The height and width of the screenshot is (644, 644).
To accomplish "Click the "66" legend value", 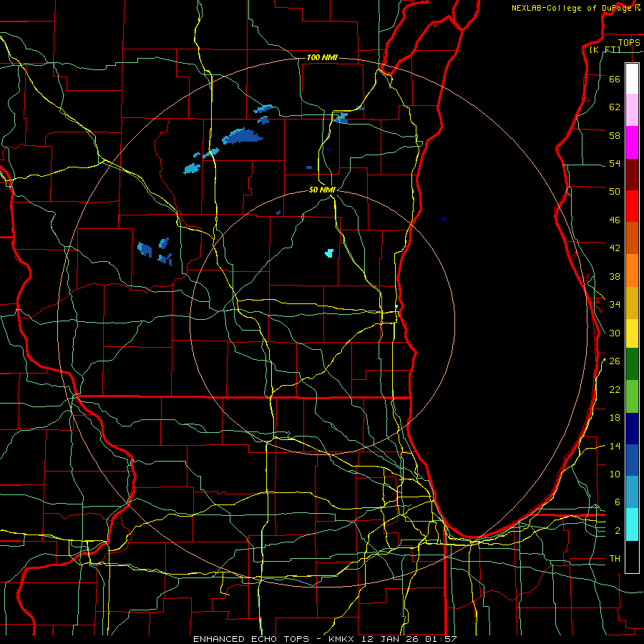I will pyautogui.click(x=615, y=79).
